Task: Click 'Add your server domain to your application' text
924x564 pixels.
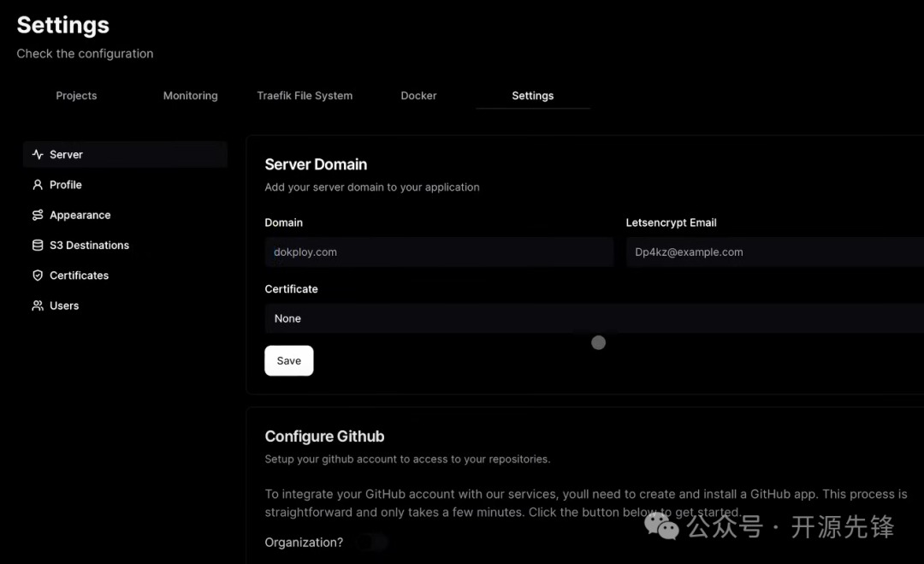Action: (372, 187)
